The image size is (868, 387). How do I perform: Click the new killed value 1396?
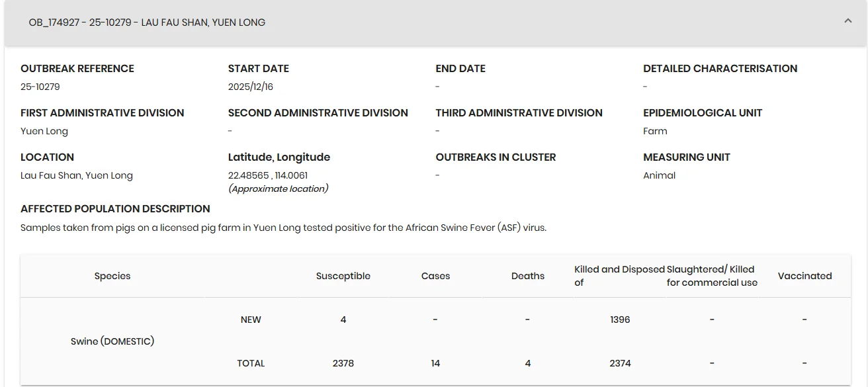coord(620,320)
